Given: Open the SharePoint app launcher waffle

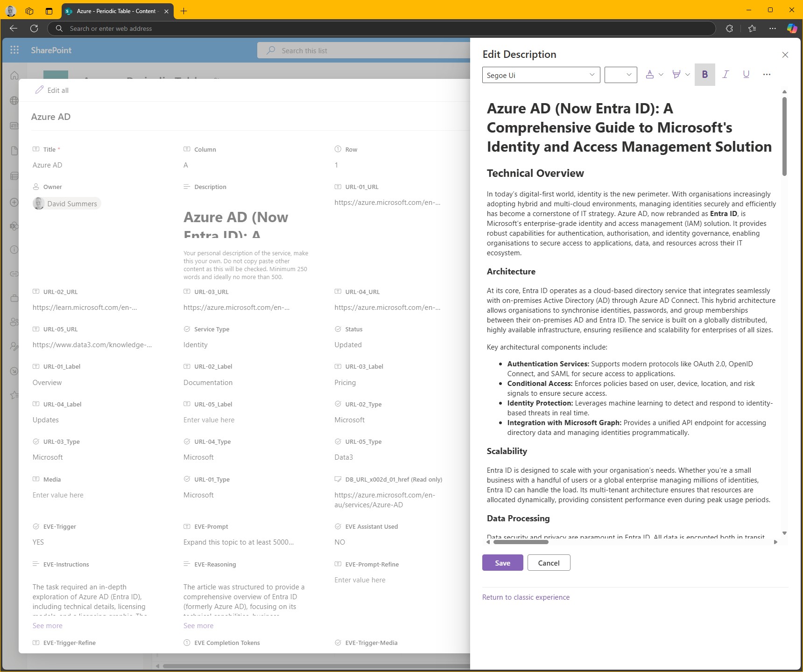Looking at the screenshot, I should pyautogui.click(x=14, y=50).
